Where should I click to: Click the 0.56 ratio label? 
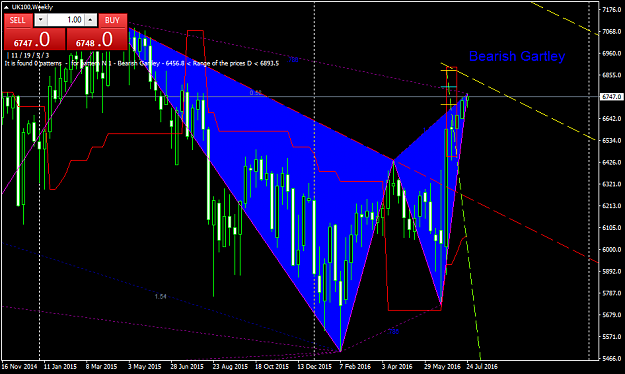click(256, 93)
